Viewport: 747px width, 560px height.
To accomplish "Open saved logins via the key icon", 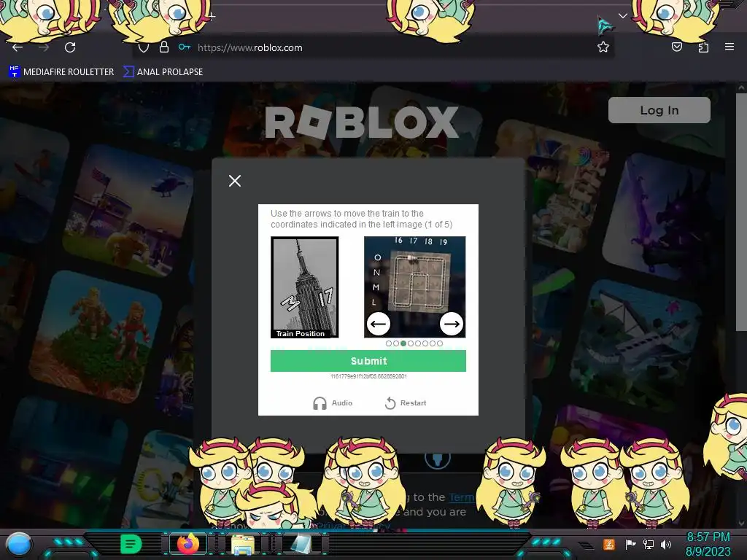I will [185, 47].
